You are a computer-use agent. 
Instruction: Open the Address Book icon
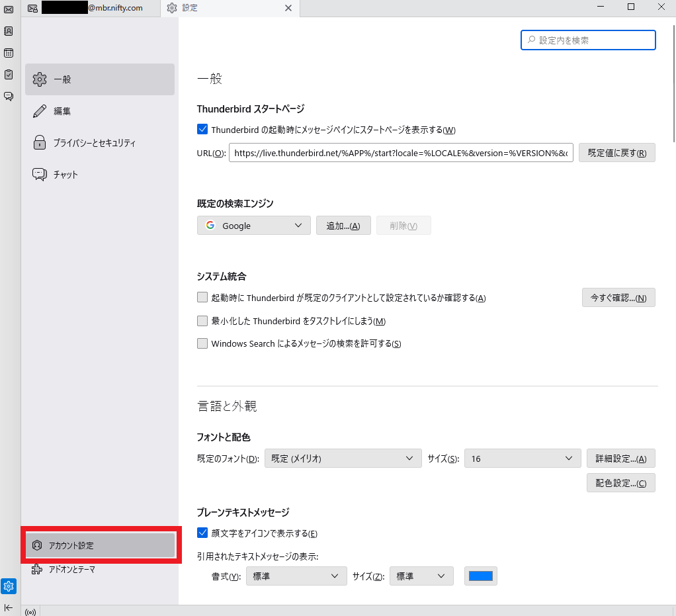pos(9,31)
